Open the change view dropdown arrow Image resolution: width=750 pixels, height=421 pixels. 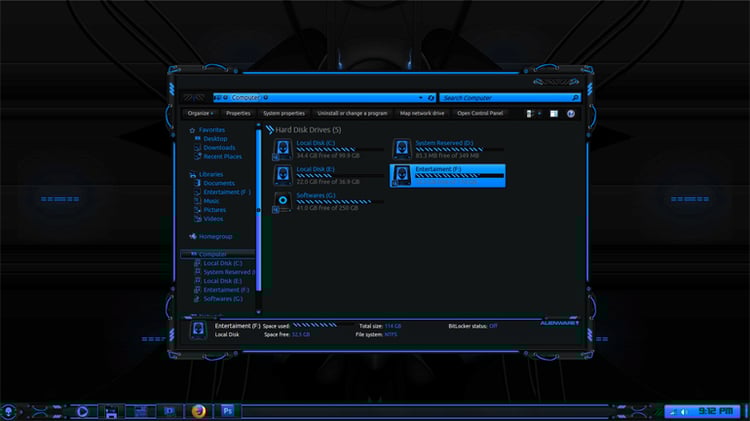point(539,114)
